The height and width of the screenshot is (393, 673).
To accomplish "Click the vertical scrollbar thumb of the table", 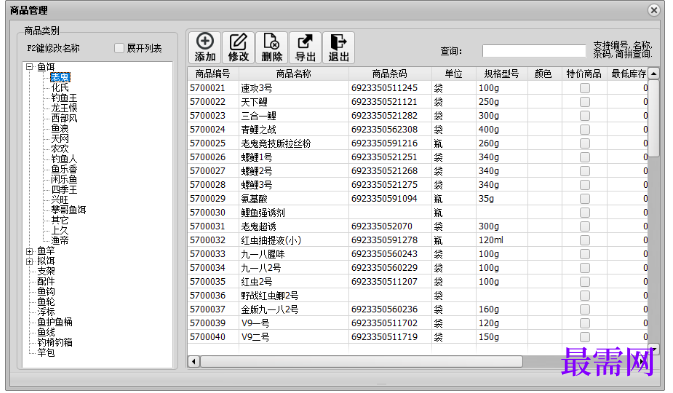I will [653, 118].
